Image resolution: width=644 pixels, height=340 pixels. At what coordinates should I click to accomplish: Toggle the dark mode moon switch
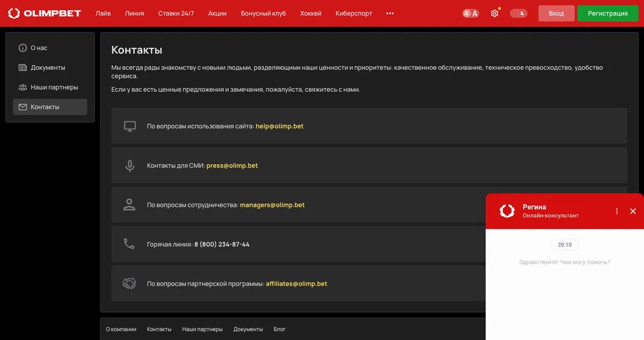[x=518, y=13]
